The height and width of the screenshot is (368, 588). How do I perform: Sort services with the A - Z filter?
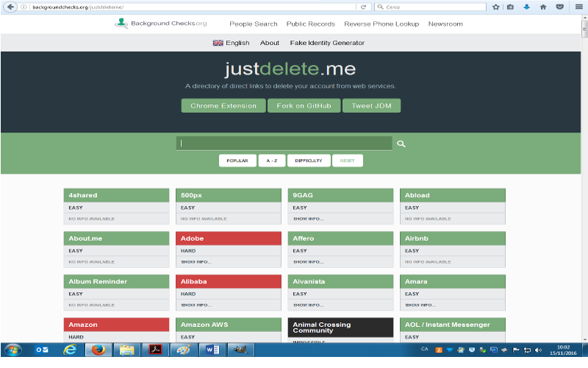tap(271, 160)
